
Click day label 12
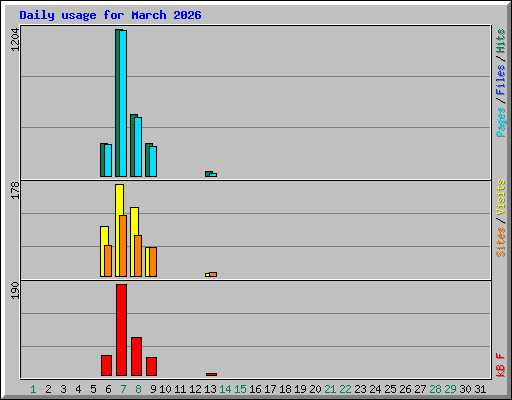[195, 389]
